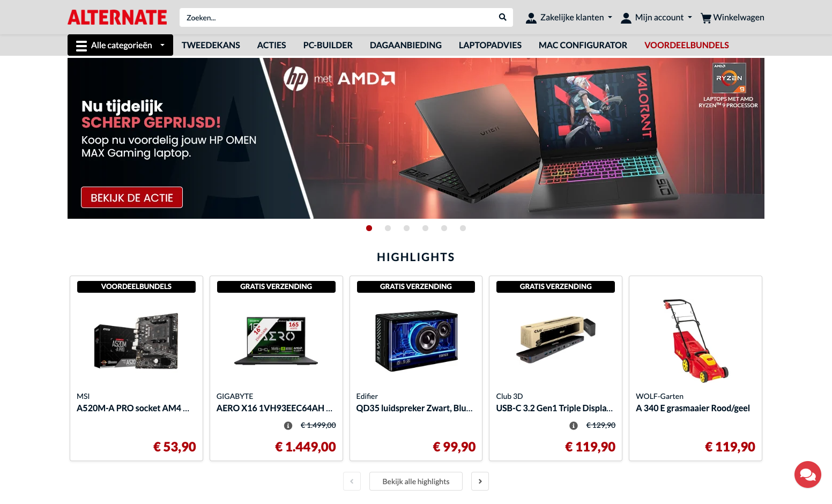Viewport: 832px width, 504px height.
Task: Open the PC-BUILDER menu item
Action: pos(328,46)
